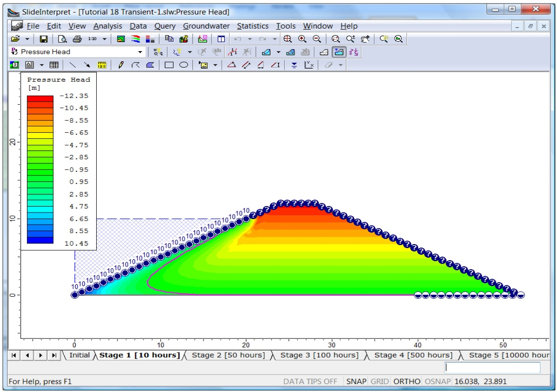
Task: Click the Zoom All icon
Action: tap(287, 39)
